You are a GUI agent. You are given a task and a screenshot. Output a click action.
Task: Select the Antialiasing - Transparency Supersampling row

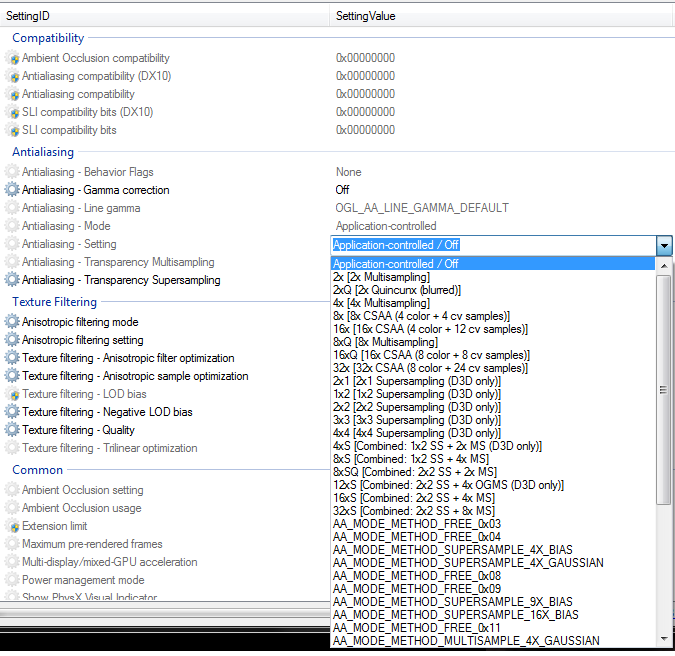165,279
